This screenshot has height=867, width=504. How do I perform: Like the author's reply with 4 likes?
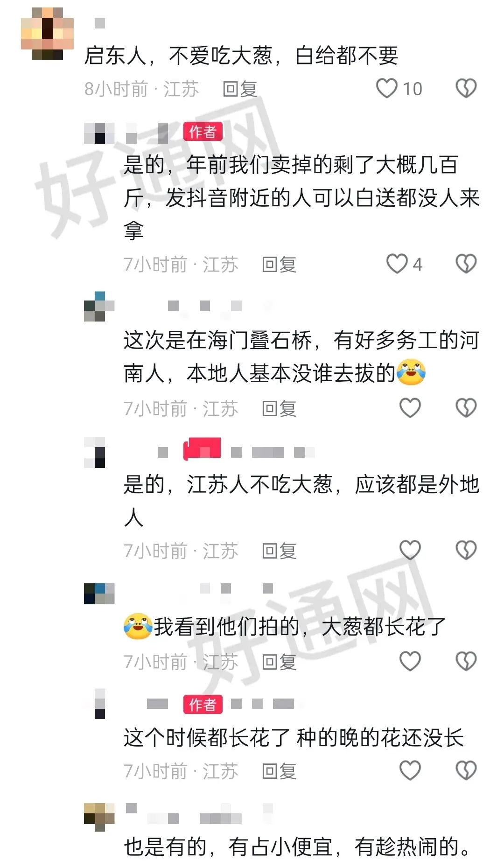(x=397, y=264)
